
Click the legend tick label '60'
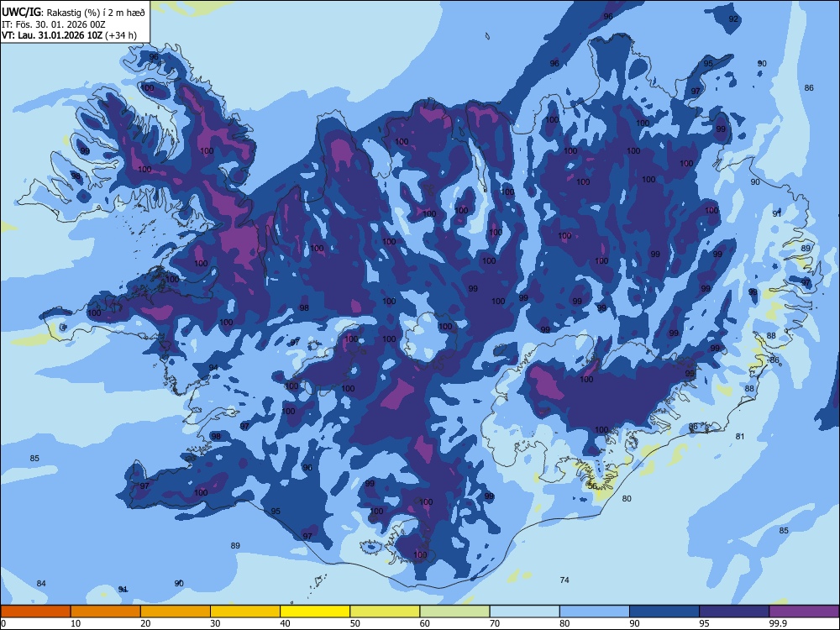(x=425, y=623)
